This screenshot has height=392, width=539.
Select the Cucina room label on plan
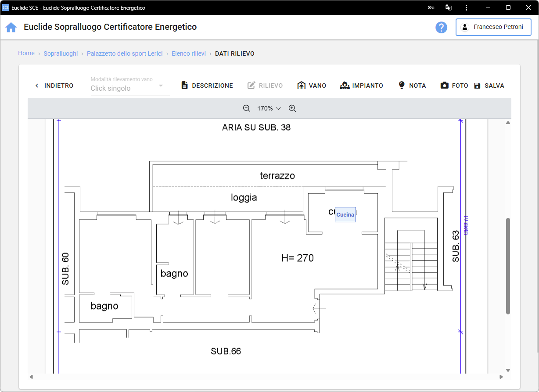[345, 215]
